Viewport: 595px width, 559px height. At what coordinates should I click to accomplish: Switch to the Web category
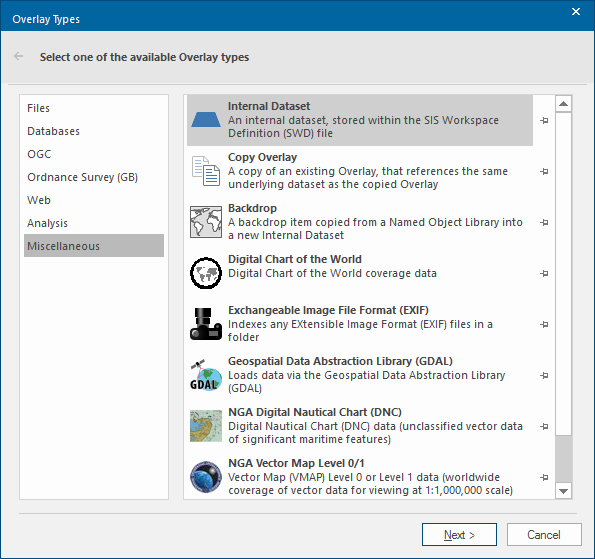pos(94,200)
